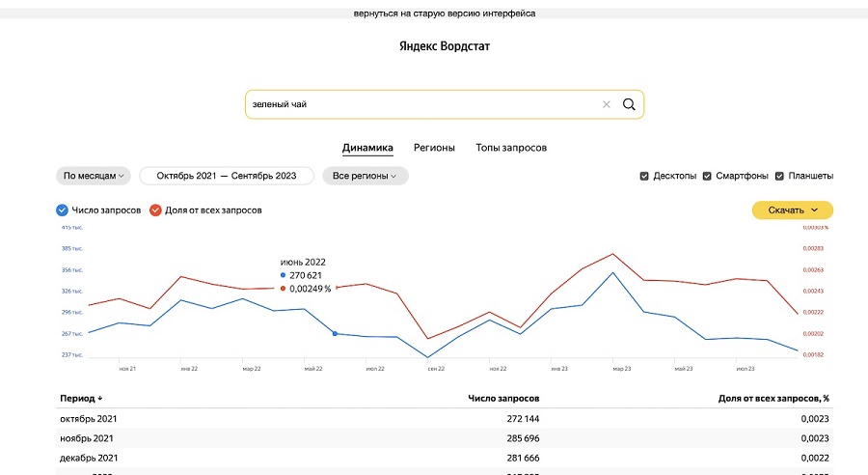This screenshot has height=475, width=868.
Task: Uncheck the Десктопы checkbox
Action: pyautogui.click(x=644, y=176)
